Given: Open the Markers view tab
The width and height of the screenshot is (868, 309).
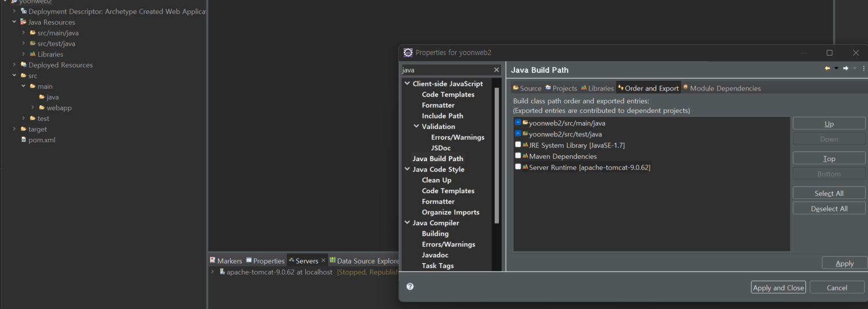Looking at the screenshot, I should coord(226,260).
